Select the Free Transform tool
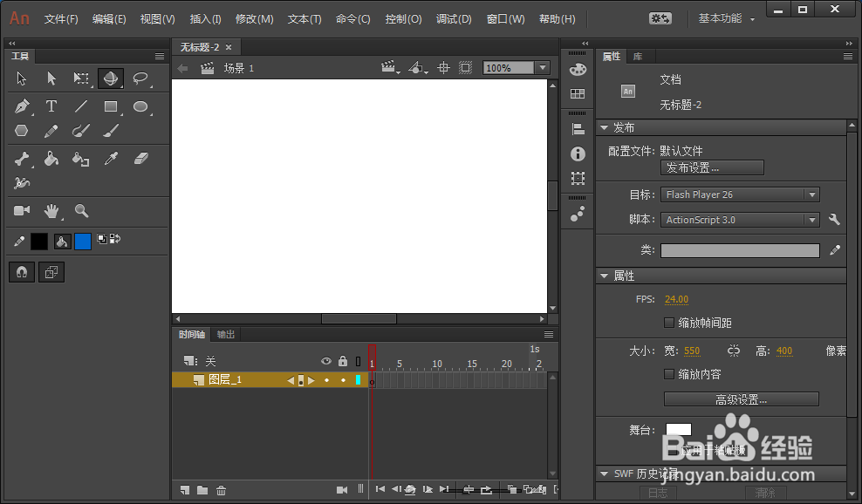The height and width of the screenshot is (504, 862). pyautogui.click(x=81, y=78)
